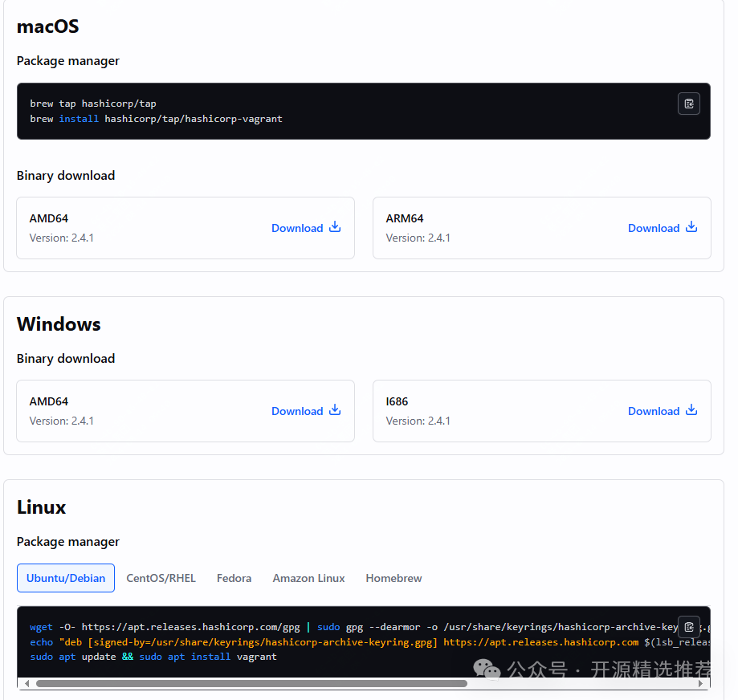Click 'Version: 2.4.1' under Windows I686
The image size is (738, 700).
coord(418,421)
